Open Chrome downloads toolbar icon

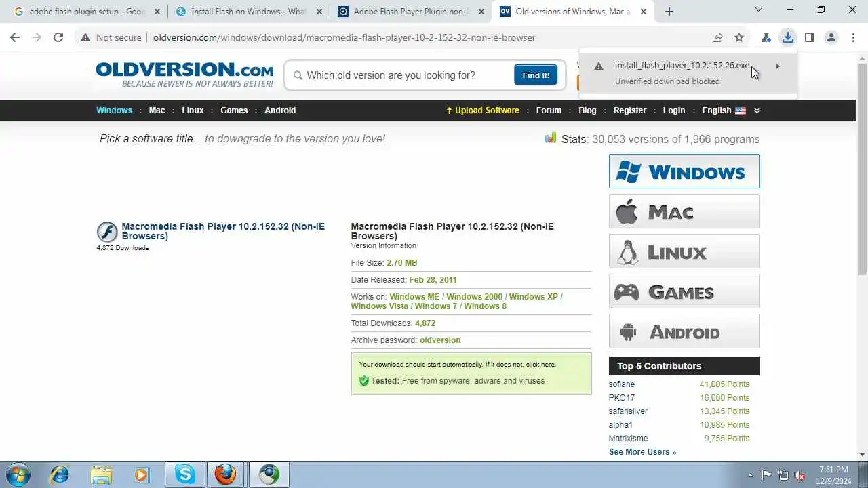point(787,37)
